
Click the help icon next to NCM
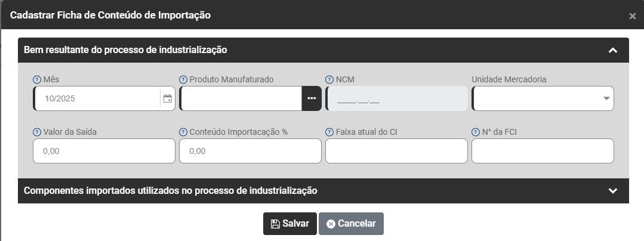[329, 79]
